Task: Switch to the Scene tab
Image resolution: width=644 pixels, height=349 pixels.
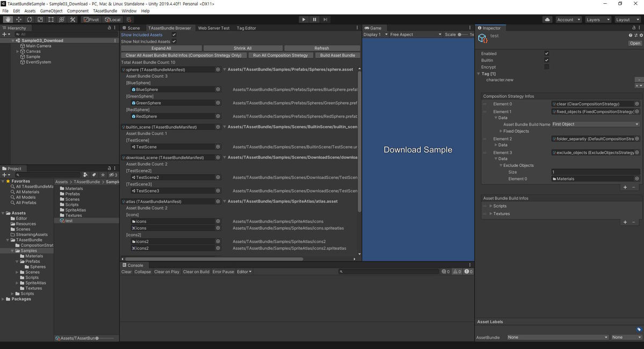Action: [131, 28]
